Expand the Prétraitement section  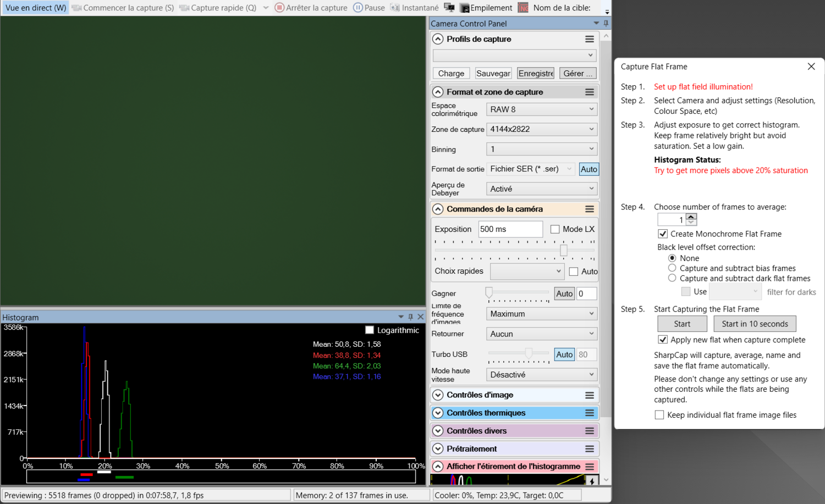(438, 448)
